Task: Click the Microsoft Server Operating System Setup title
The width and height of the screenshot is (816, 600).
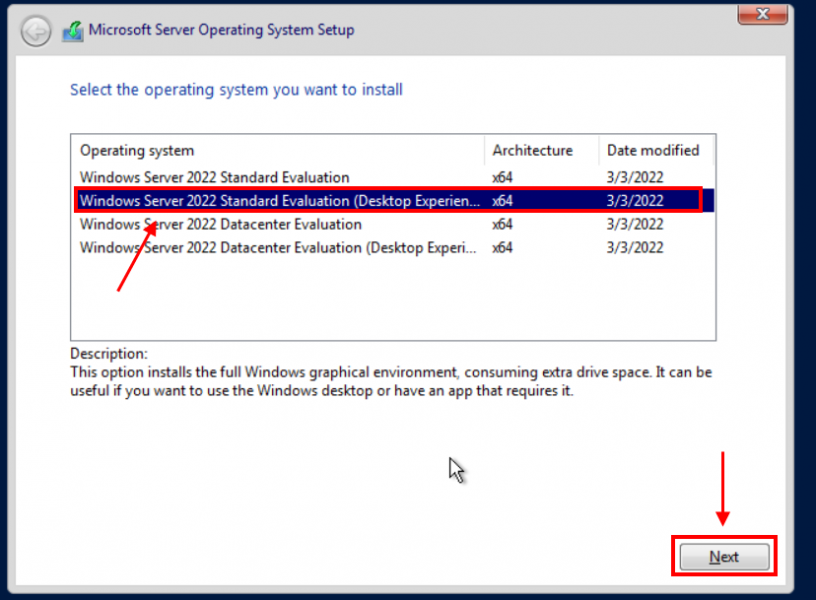Action: [x=221, y=30]
